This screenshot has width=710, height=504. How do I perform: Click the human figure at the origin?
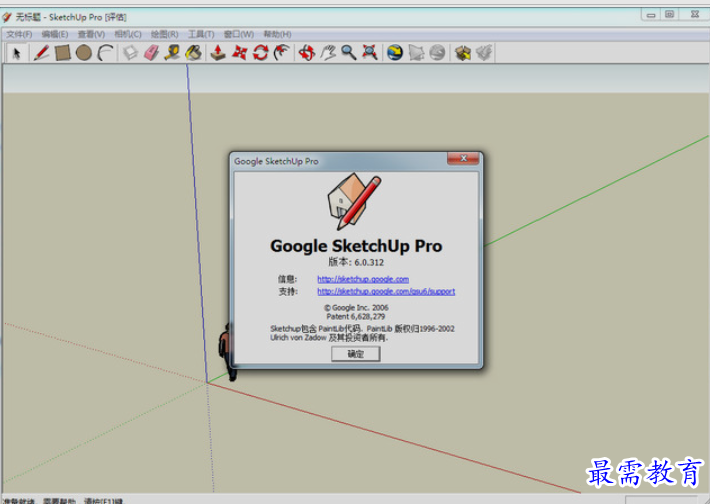point(228,352)
